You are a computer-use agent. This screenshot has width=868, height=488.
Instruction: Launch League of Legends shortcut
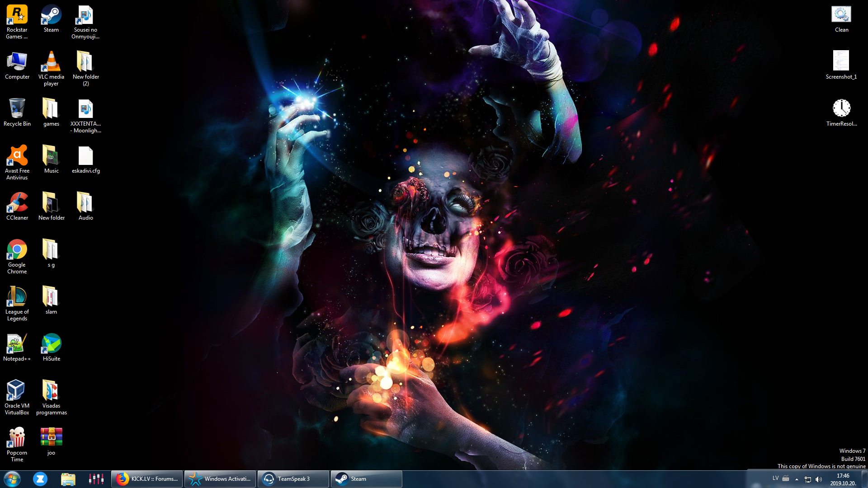[17, 304]
